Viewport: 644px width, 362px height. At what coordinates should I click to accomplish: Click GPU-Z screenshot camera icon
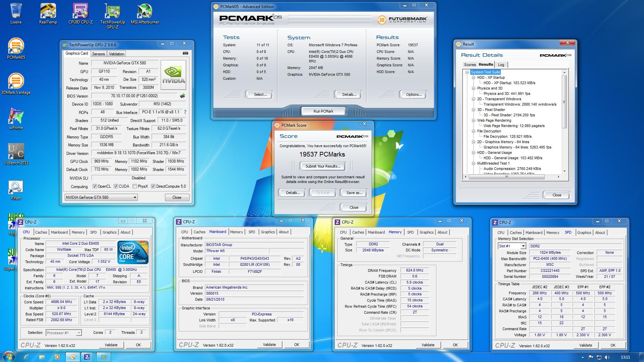(185, 53)
